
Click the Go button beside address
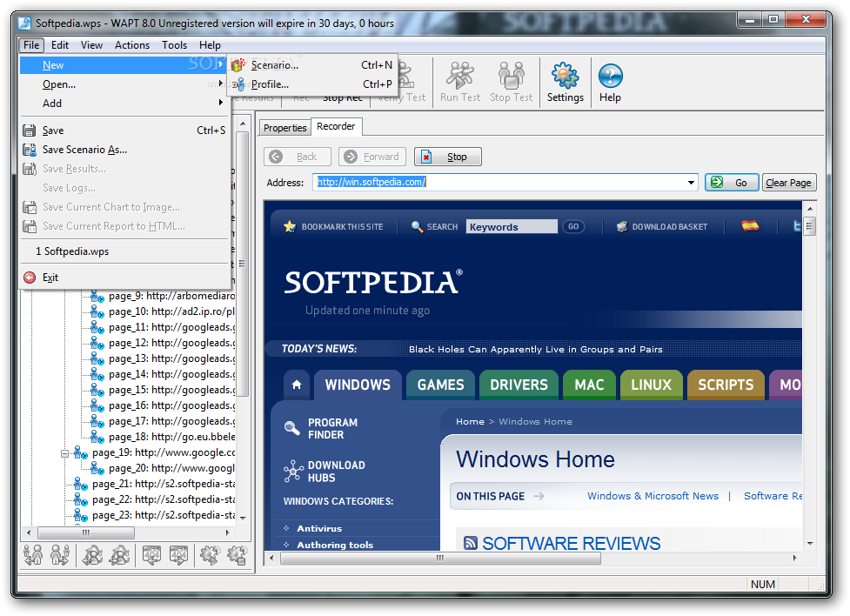(732, 183)
